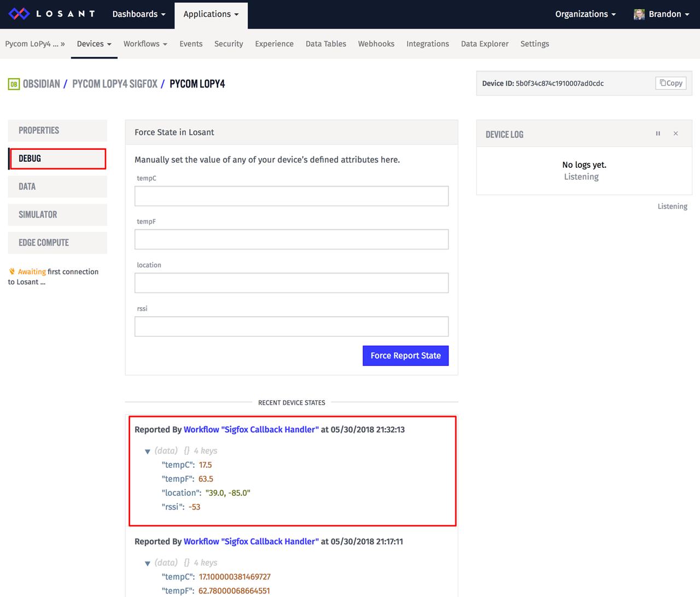Click the OBSIDIAN breadcrumb link
Viewport: 700px width, 597px height.
42,84
